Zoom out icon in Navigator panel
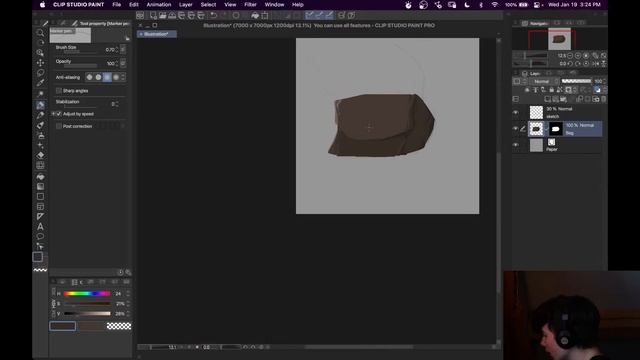The width and height of the screenshot is (640, 360). (x=570, y=56)
